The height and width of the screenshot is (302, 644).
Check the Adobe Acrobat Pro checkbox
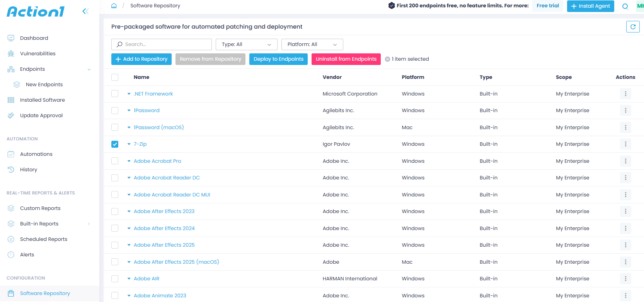pos(115,161)
